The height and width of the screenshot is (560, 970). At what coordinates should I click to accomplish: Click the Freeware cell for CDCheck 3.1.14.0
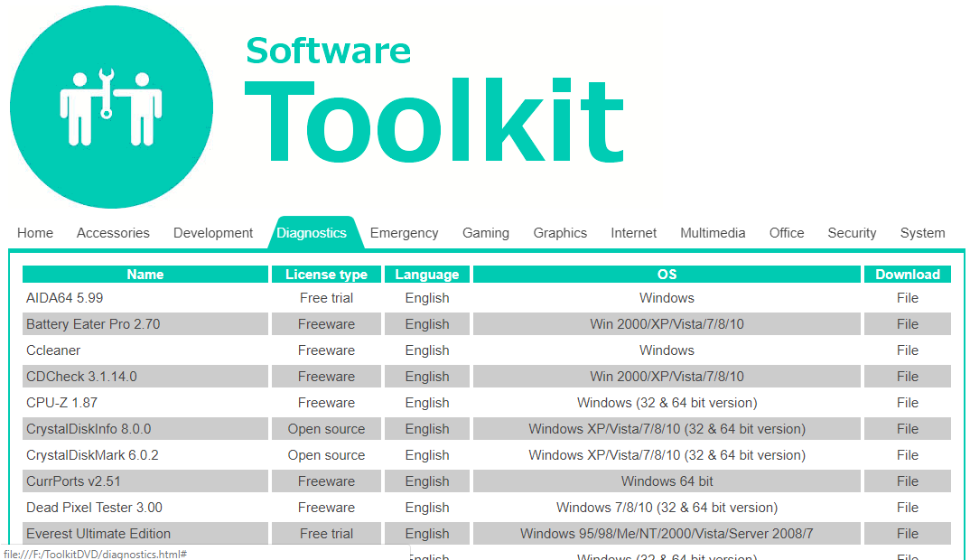coord(327,377)
